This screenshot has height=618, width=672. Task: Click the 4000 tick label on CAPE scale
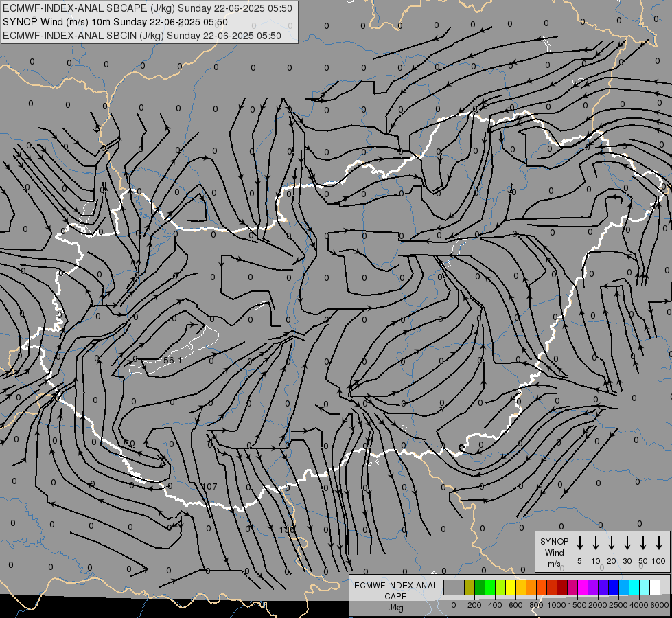coord(638,605)
